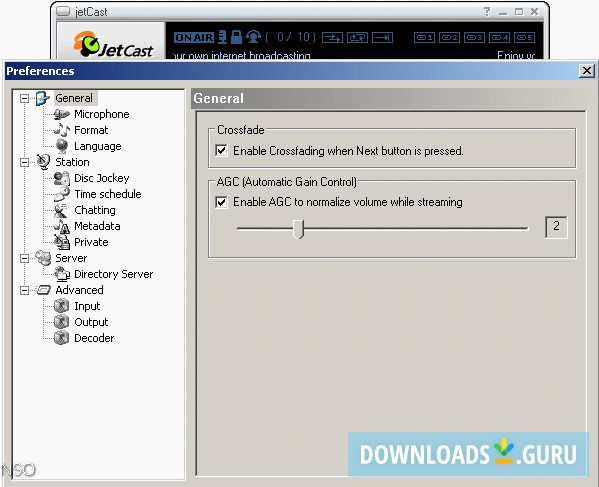599x487 pixels.
Task: Click the Input cube icon
Action: (x=61, y=306)
